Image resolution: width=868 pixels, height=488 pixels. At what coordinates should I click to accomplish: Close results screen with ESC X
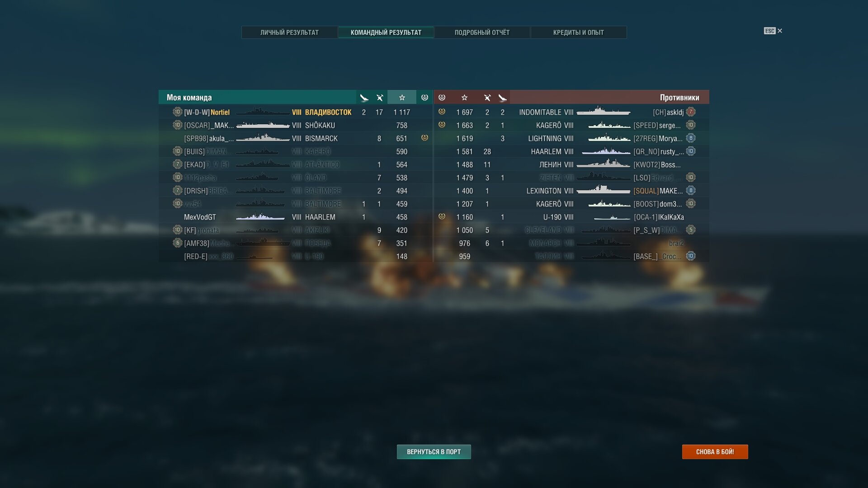click(x=773, y=31)
